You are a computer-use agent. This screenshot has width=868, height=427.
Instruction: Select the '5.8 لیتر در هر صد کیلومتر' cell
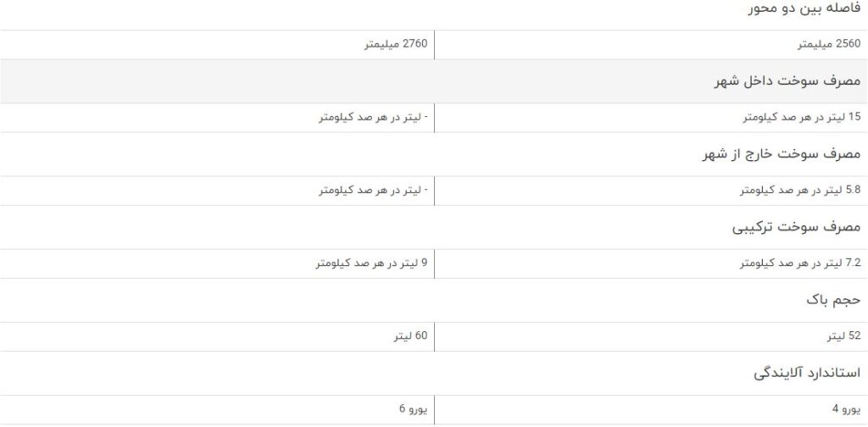[x=800, y=191]
